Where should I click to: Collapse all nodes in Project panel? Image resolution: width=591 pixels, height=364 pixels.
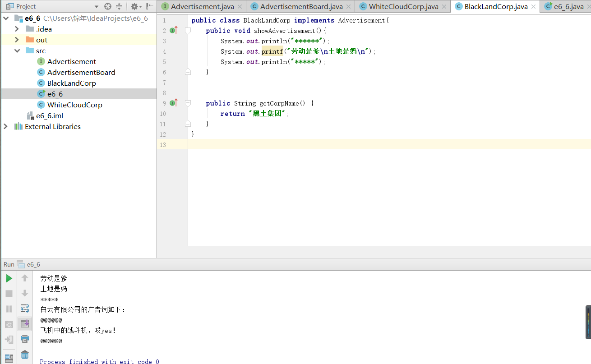tap(119, 6)
